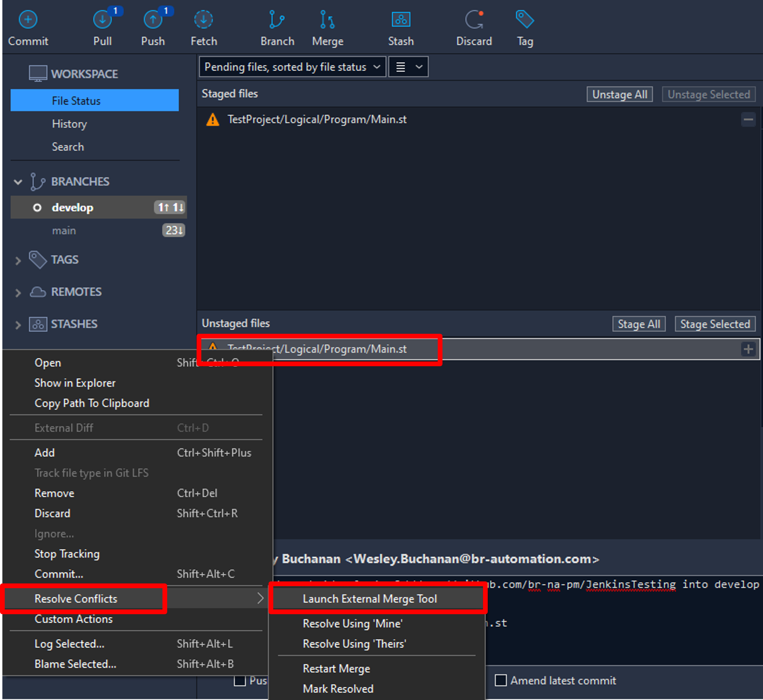The image size is (763, 700).
Task: Click the Push toolbar icon
Action: 153,20
